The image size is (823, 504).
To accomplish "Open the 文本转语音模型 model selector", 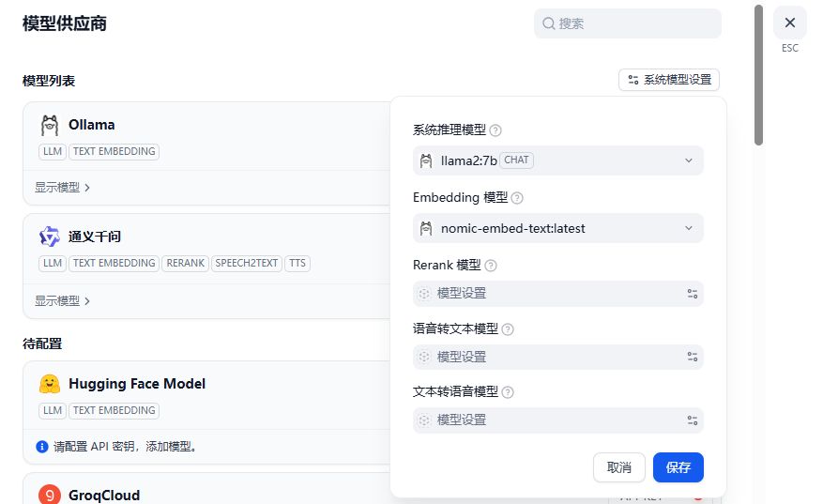I will [558, 420].
